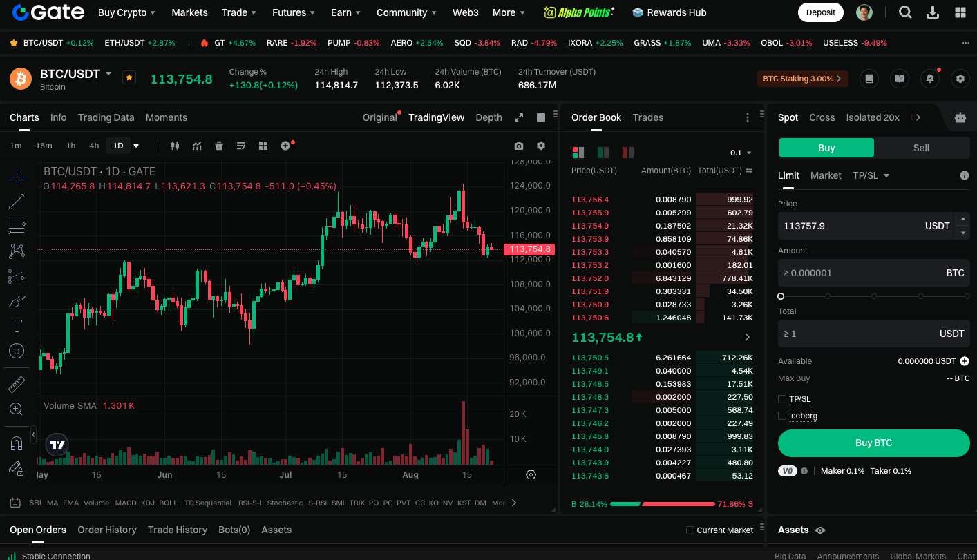Viewport: 977px width, 560px height.
Task: Open the trading bot robot icon
Action: click(960, 117)
